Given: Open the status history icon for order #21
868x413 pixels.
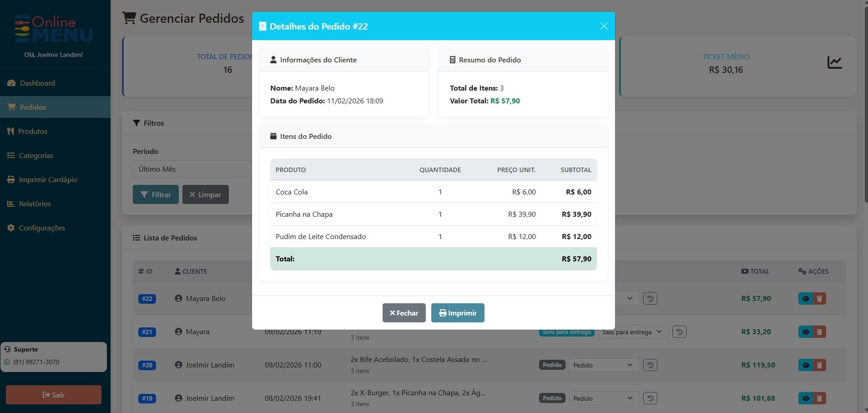Looking at the screenshot, I should [679, 331].
